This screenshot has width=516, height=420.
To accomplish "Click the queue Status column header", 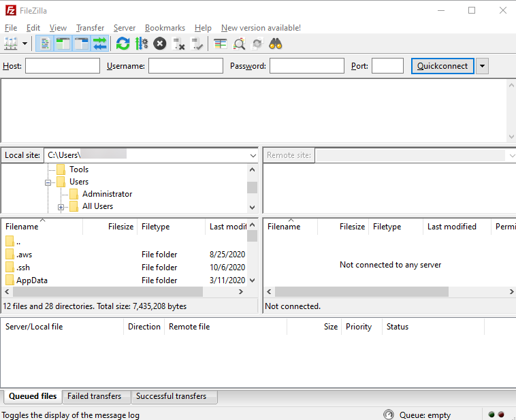I will (x=433, y=327).
